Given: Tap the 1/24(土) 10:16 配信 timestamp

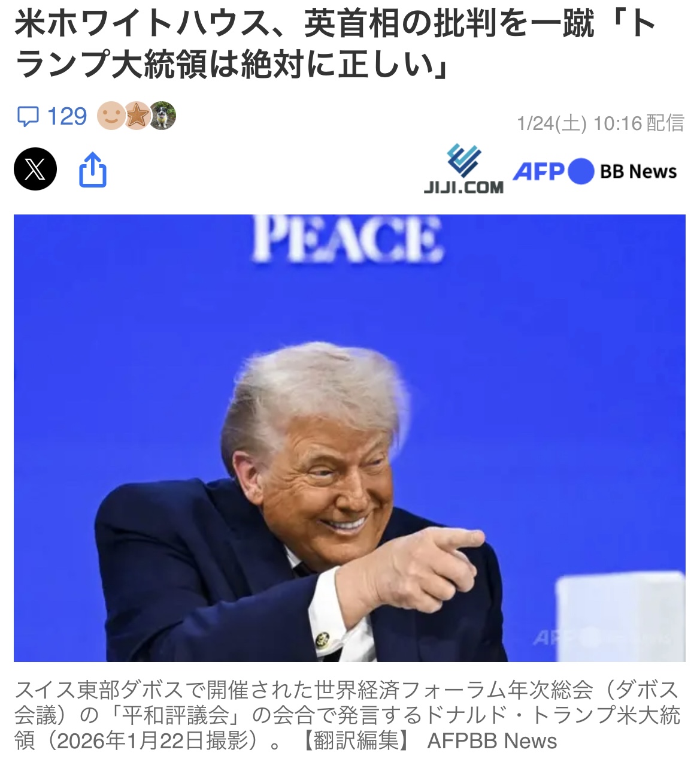Looking at the screenshot, I should (601, 123).
